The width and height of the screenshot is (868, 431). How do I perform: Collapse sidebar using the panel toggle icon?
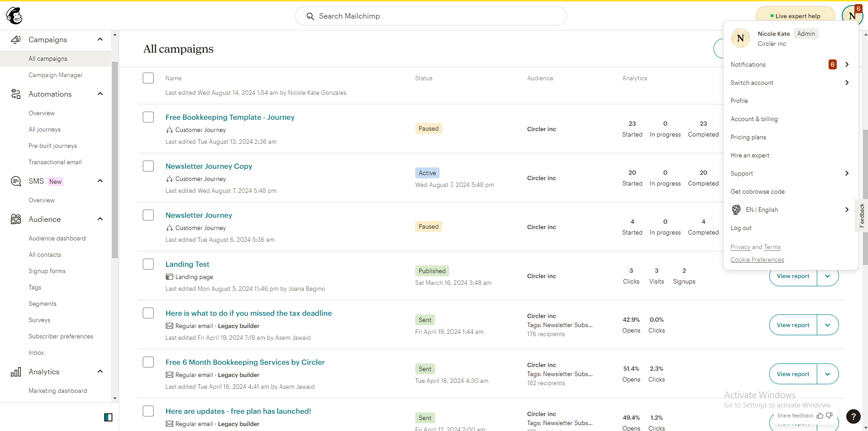[108, 417]
